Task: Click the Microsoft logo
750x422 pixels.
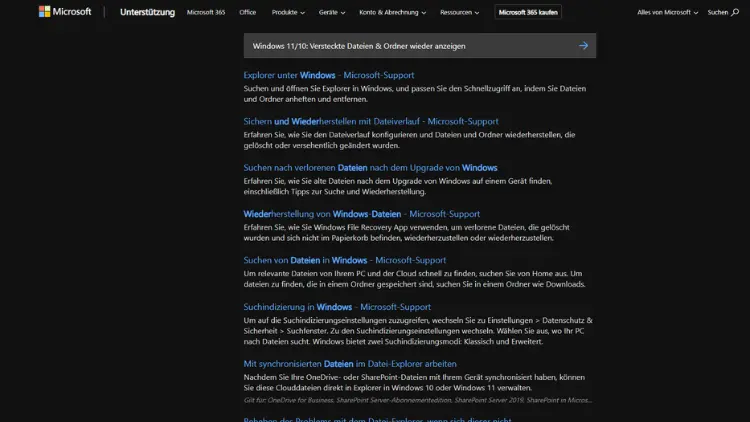Action: click(x=65, y=11)
